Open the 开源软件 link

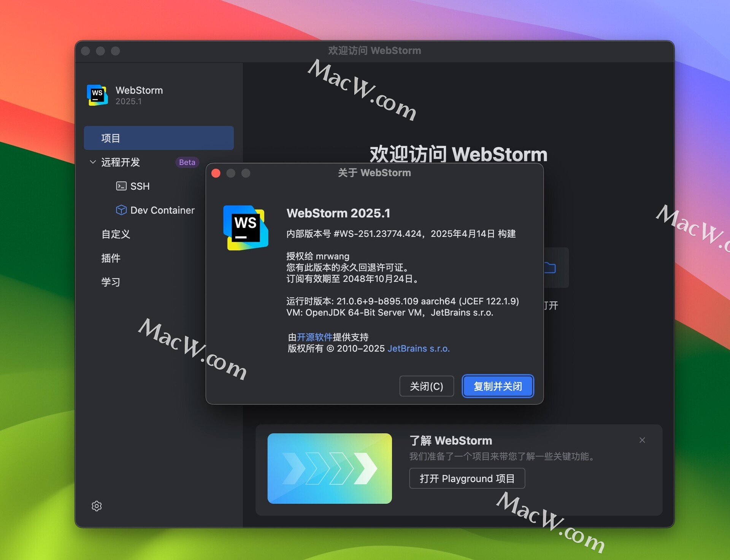pos(314,337)
